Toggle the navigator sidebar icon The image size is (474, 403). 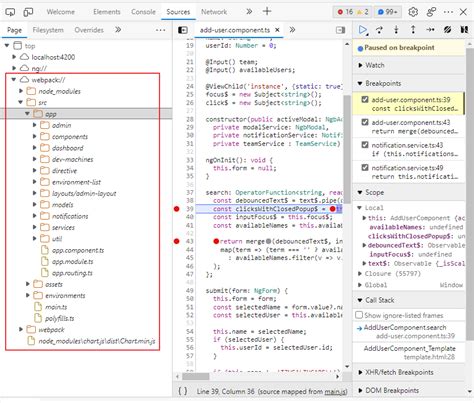pos(183,30)
